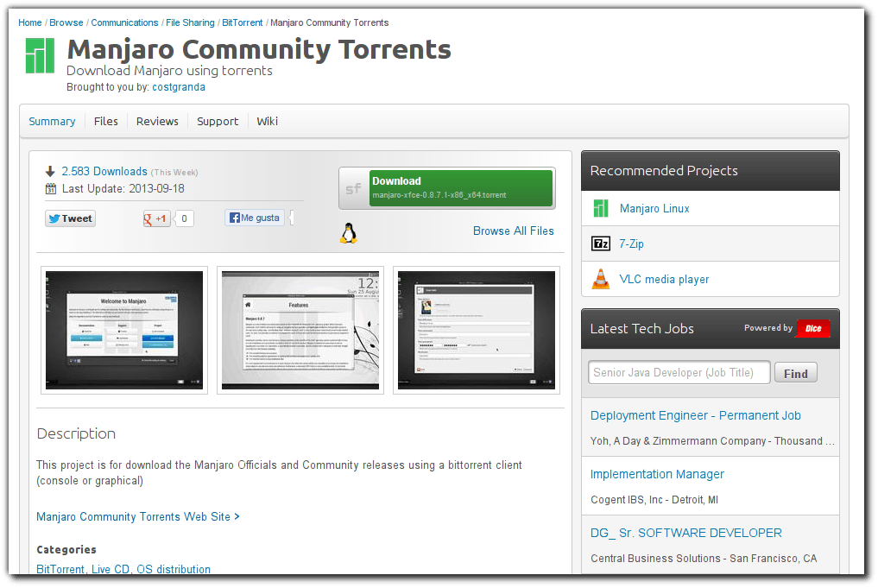Select the Manjaro Linux icon under Recommended Projects
The height and width of the screenshot is (588, 878).
point(601,208)
